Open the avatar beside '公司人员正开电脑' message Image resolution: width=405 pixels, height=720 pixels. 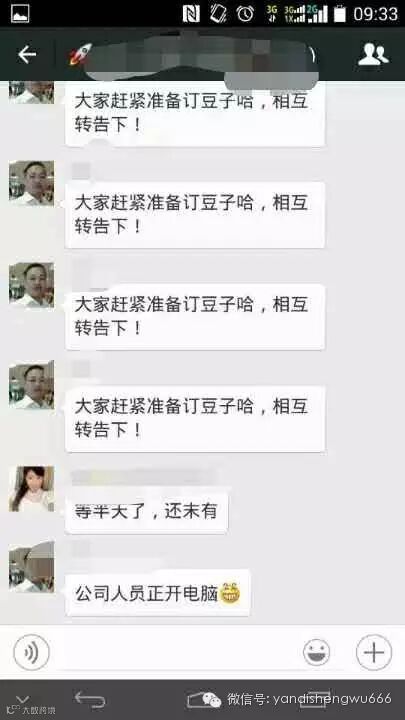[x=32, y=568]
